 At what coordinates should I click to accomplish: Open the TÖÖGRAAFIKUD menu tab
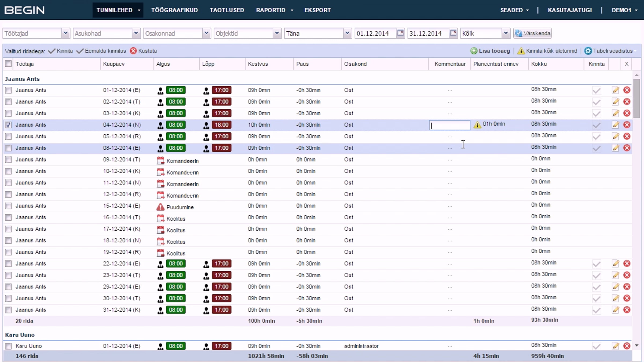[x=174, y=10]
